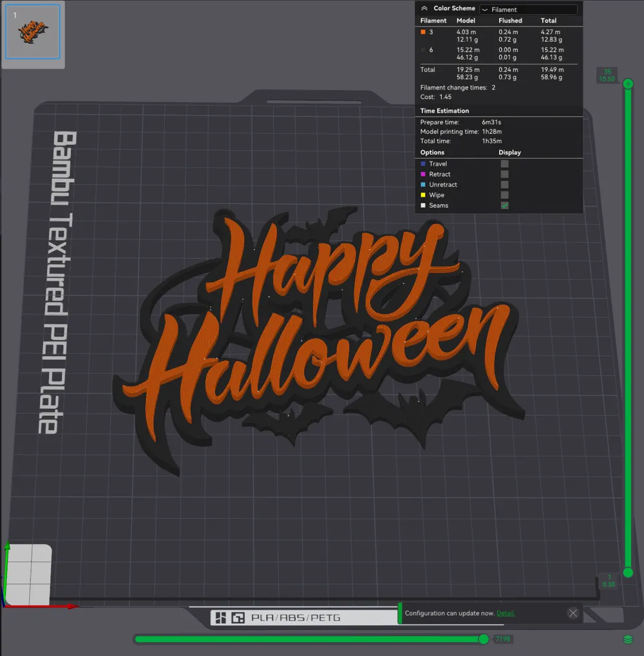Enable the Travel display checkbox
The width and height of the screenshot is (644, 656).
coord(504,164)
